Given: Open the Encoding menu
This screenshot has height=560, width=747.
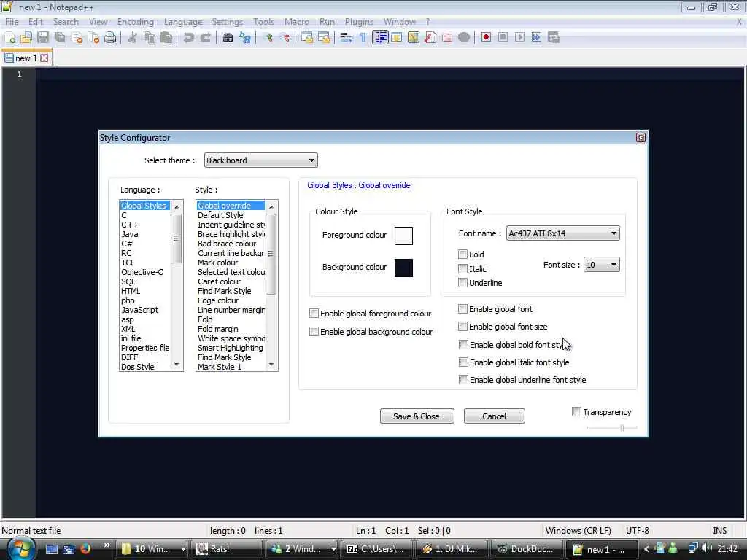Looking at the screenshot, I should click(x=135, y=22).
